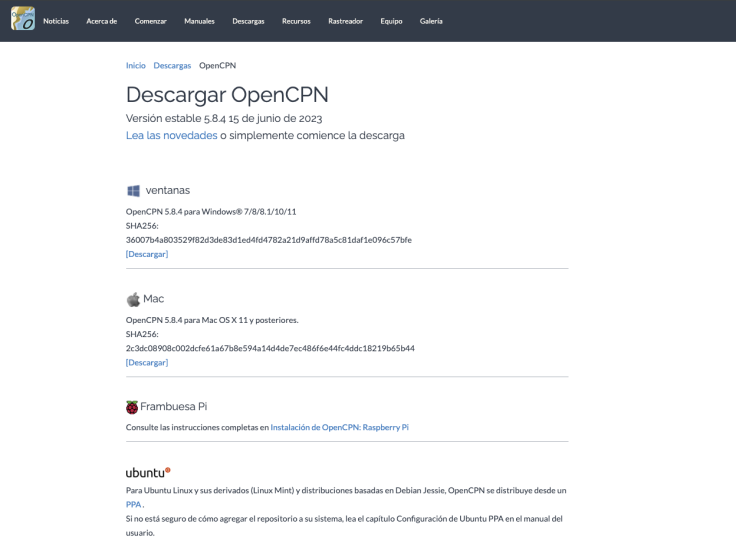Click the Apple logo icon next to Mac
Screen dimensions: 736x541
coord(133,299)
